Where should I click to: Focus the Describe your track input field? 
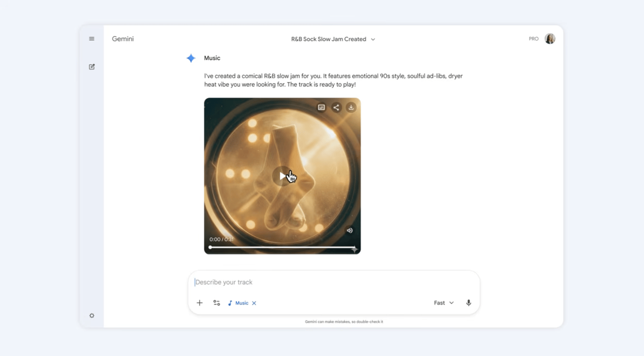[334, 282]
